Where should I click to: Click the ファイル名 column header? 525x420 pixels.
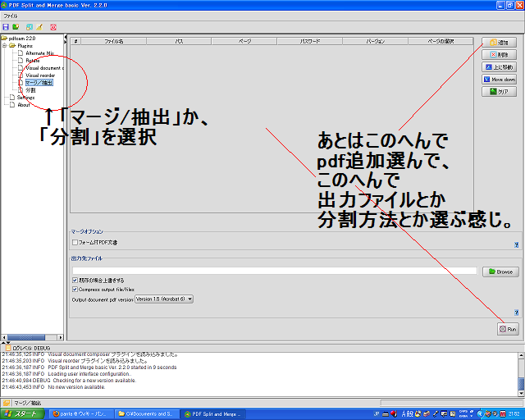coord(114,41)
